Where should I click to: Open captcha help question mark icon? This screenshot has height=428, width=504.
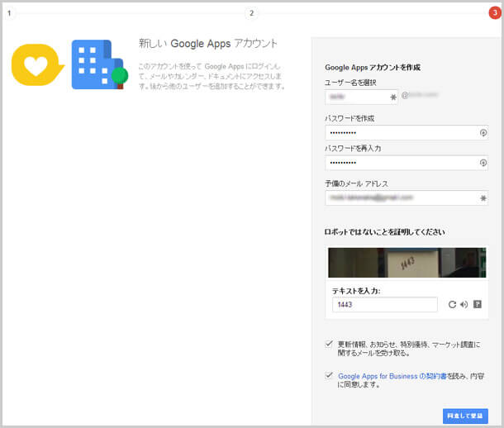[x=478, y=304]
